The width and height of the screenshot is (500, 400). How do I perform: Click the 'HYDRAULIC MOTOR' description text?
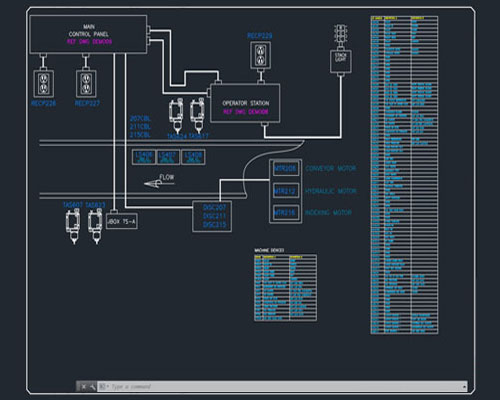tap(331, 191)
